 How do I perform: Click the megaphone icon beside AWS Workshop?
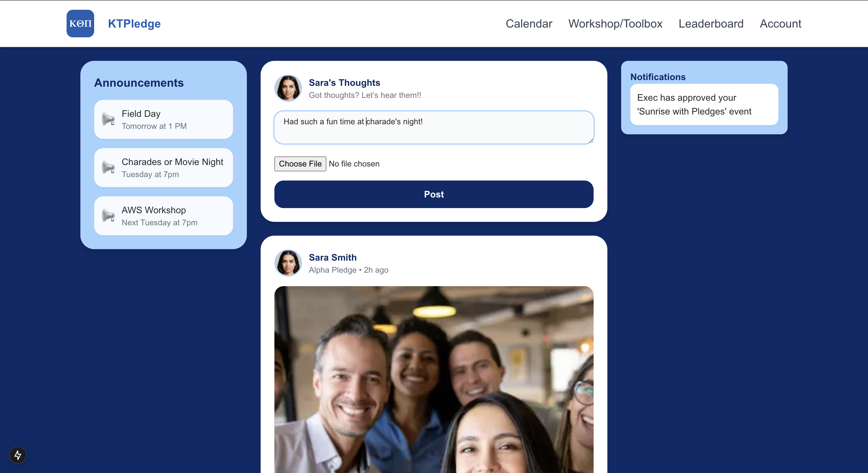[x=108, y=215]
